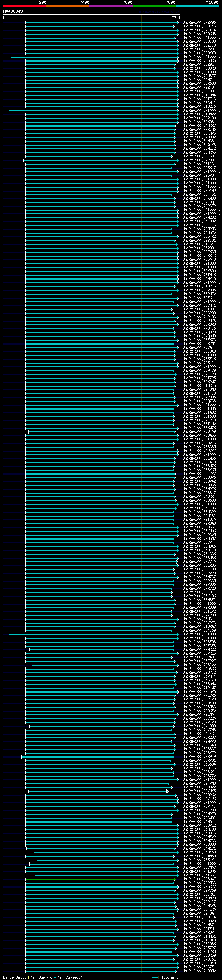Open hit UniRef100_B0DXN8
Image resolution: width=222 pixels, height=980 pixels.
pyautogui.click(x=199, y=34)
